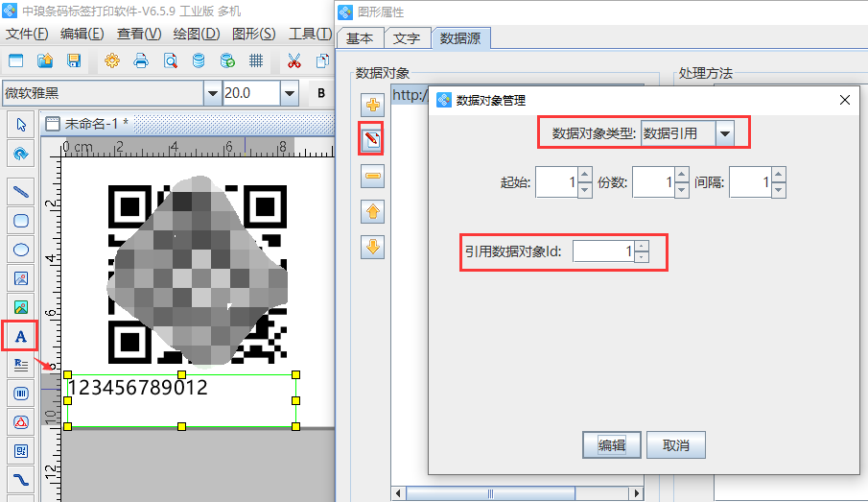Select the red triangle shape tool
The image size is (868, 502).
click(21, 422)
